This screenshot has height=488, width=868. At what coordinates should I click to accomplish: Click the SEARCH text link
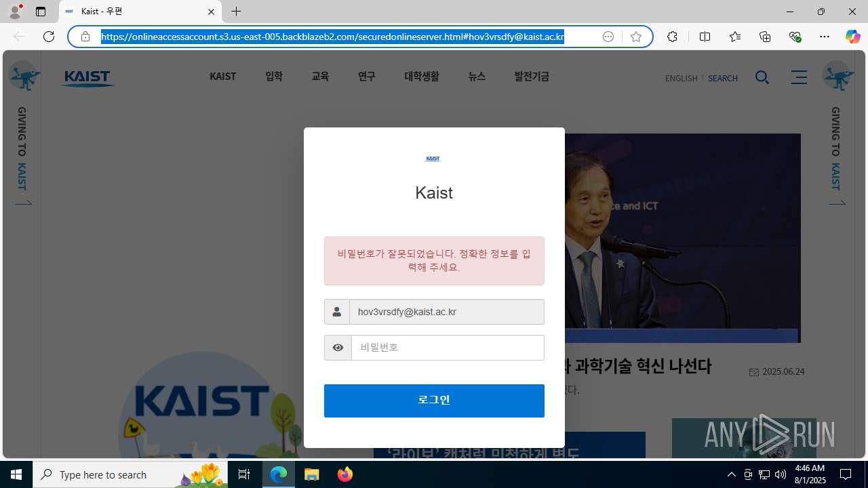point(723,78)
